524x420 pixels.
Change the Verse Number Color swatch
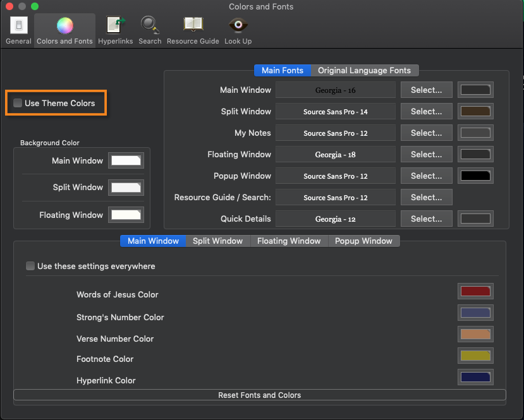click(x=475, y=334)
